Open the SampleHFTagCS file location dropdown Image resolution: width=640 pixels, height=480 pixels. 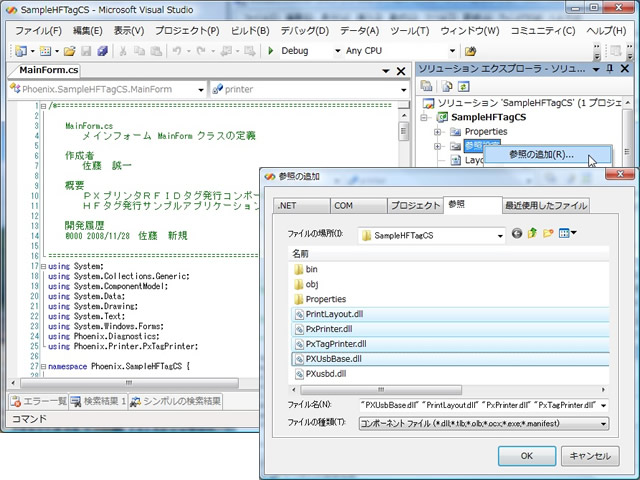pyautogui.click(x=500, y=236)
